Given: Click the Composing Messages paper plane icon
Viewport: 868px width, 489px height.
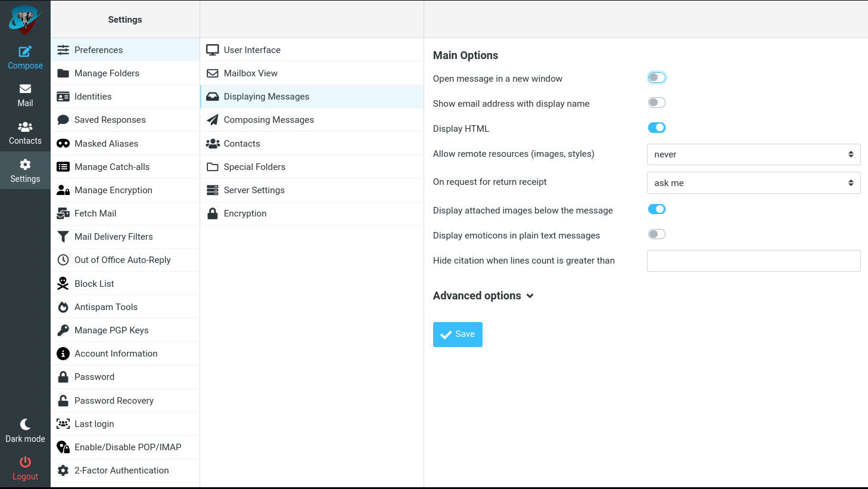Looking at the screenshot, I should pyautogui.click(x=213, y=120).
